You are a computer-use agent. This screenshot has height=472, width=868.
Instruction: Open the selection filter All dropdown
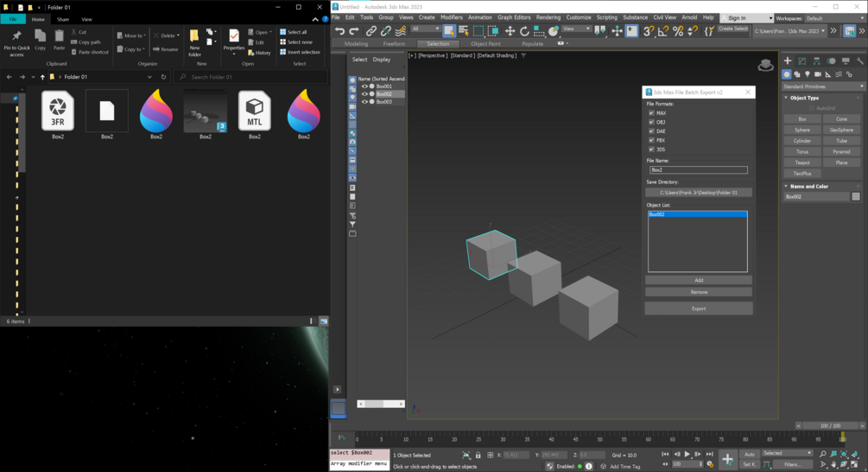(425, 29)
